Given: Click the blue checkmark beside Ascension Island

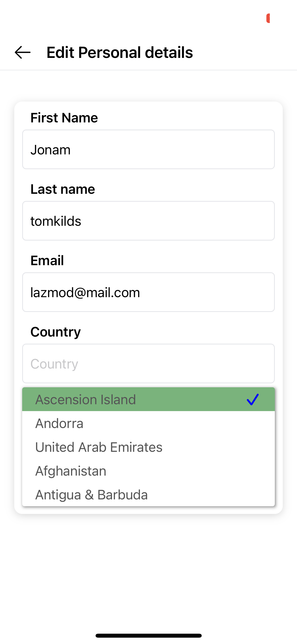Looking at the screenshot, I should point(253,399).
